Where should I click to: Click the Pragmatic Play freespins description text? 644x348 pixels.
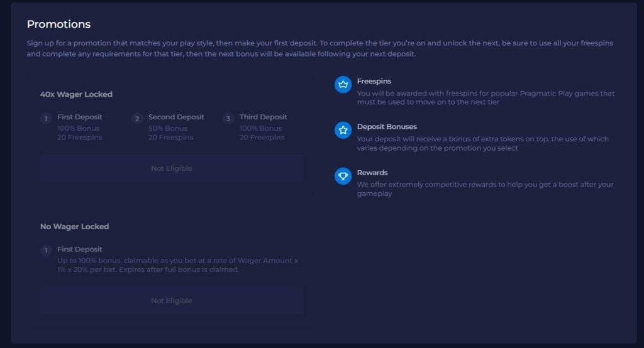tap(486, 98)
